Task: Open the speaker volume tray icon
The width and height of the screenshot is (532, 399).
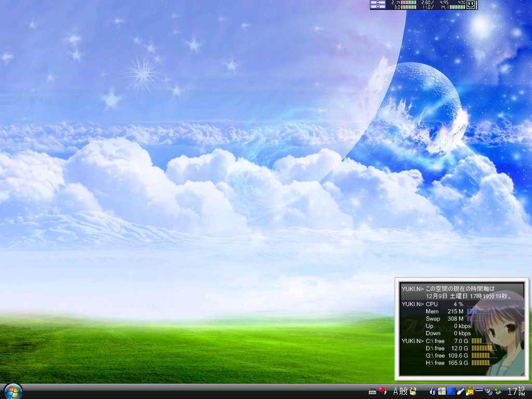Action: click(488, 392)
